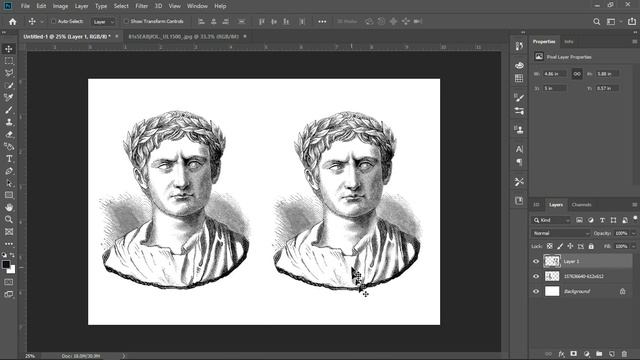This screenshot has height=360, width=640.
Task: Go to the Home screen
Action: pyautogui.click(x=13, y=22)
